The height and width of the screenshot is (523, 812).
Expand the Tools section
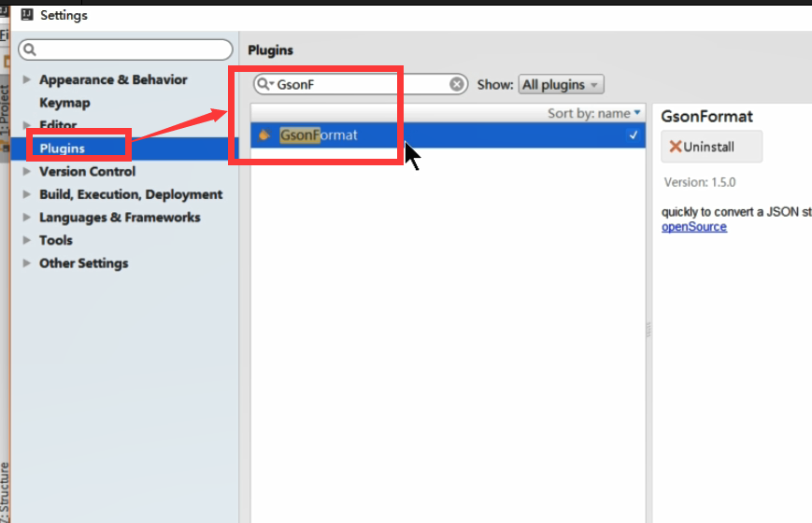tap(27, 240)
